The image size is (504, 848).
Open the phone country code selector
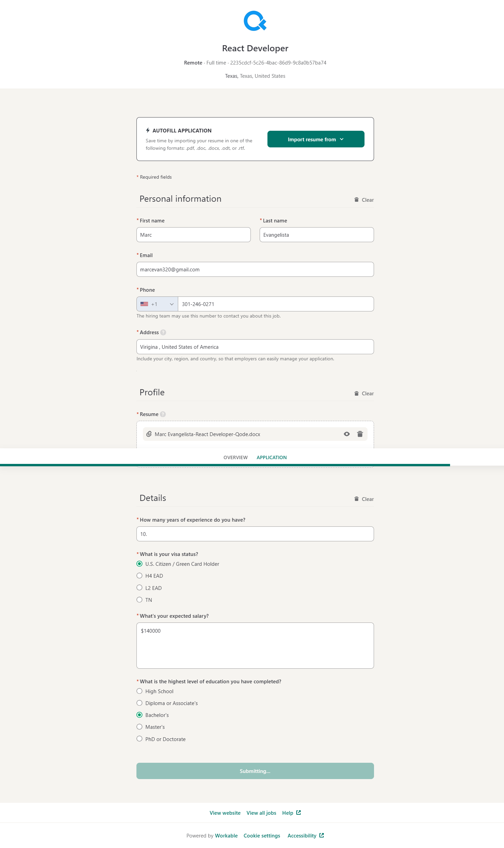(x=157, y=304)
